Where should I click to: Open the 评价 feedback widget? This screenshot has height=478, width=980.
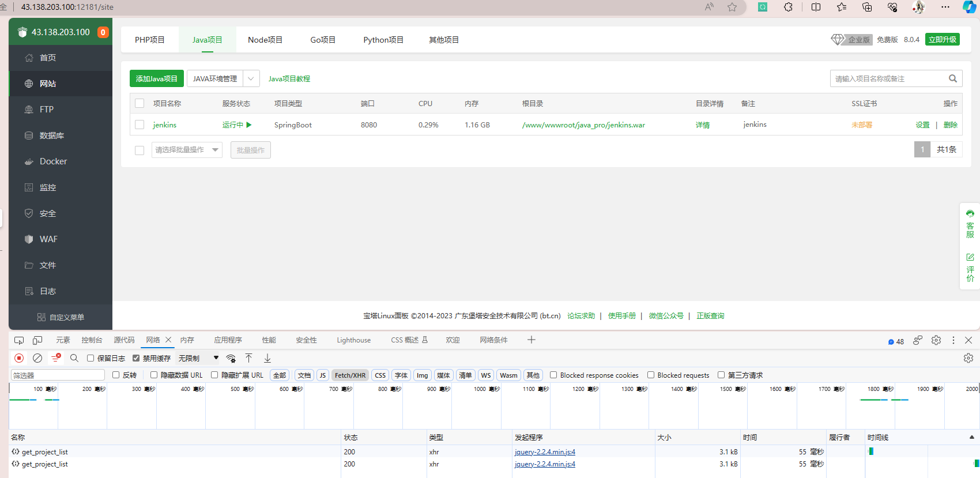970,268
